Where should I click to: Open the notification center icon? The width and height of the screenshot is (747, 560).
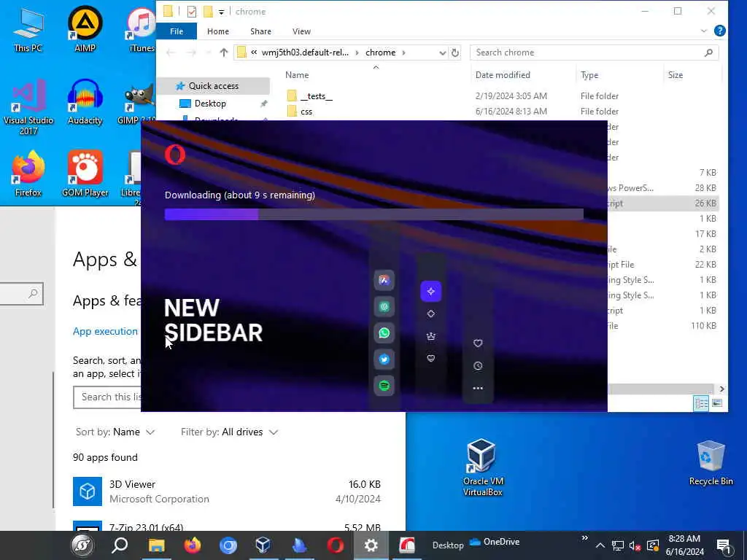point(724,546)
